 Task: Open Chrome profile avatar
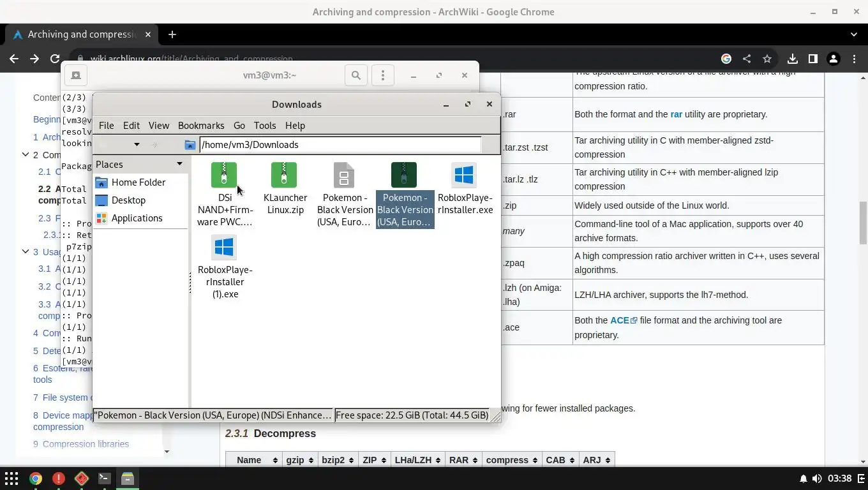(x=833, y=59)
